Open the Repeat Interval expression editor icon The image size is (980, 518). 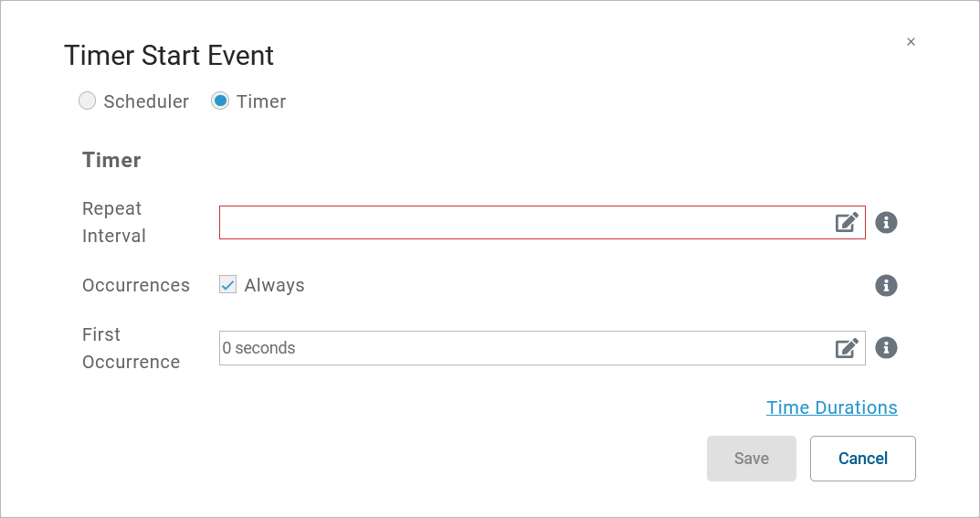coord(847,222)
